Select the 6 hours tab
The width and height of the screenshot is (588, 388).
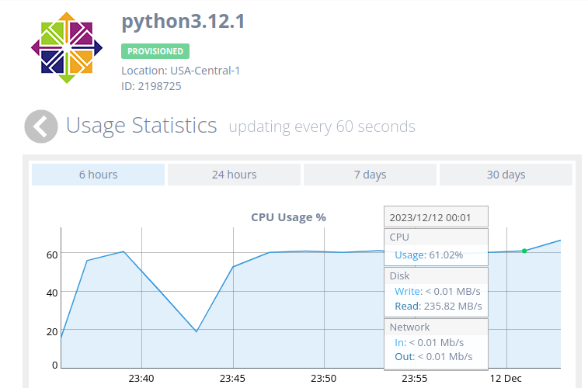coord(98,175)
